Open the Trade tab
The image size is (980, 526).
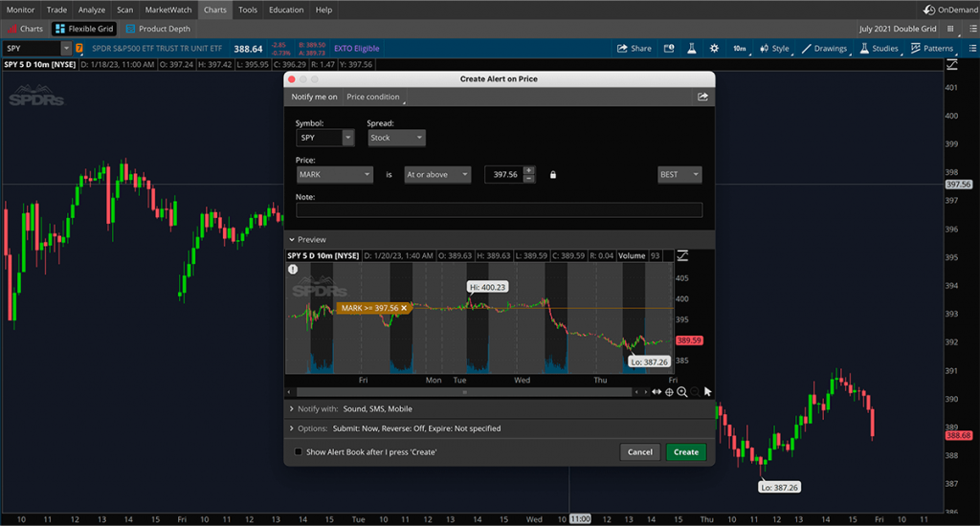click(56, 10)
